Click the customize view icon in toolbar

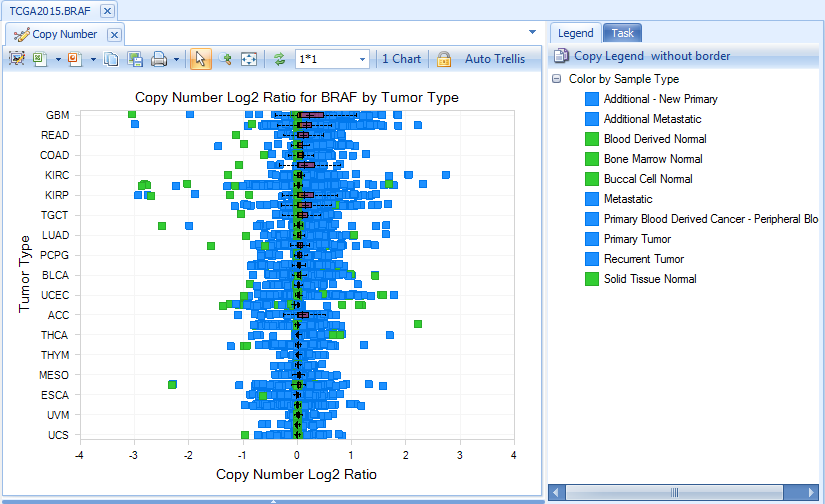coord(17,59)
